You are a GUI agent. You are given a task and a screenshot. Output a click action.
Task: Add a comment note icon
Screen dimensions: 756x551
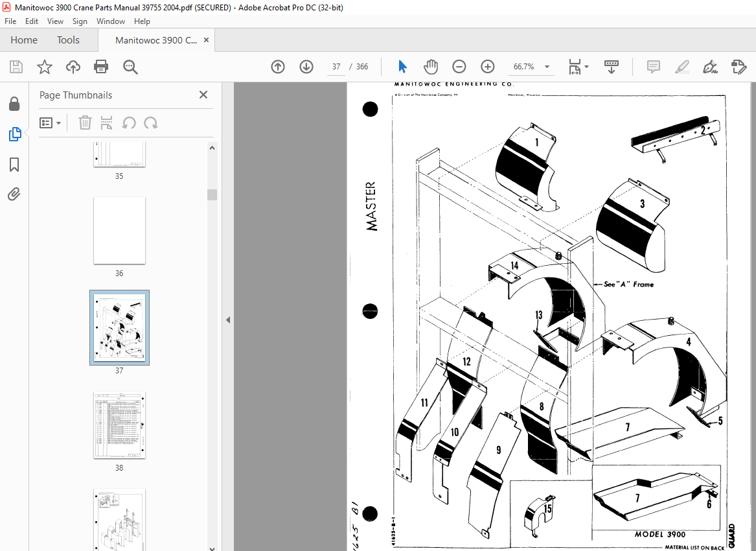tap(653, 67)
